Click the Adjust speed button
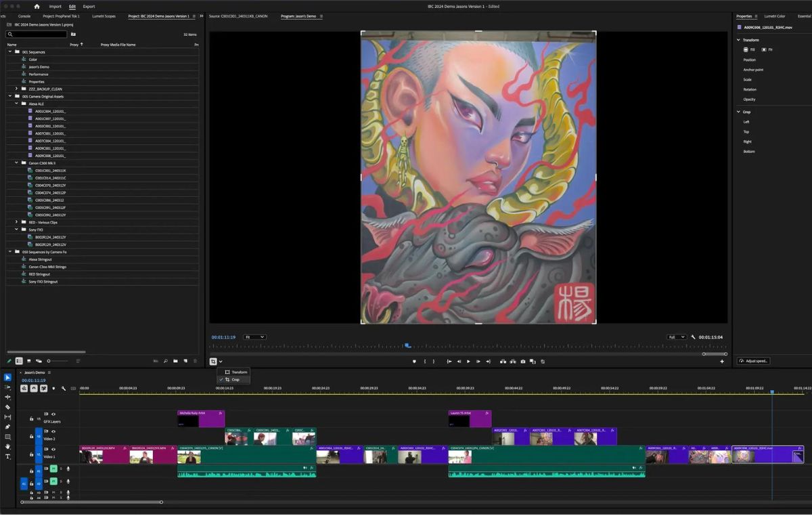Viewport: 812px width, 518px height. 754,361
